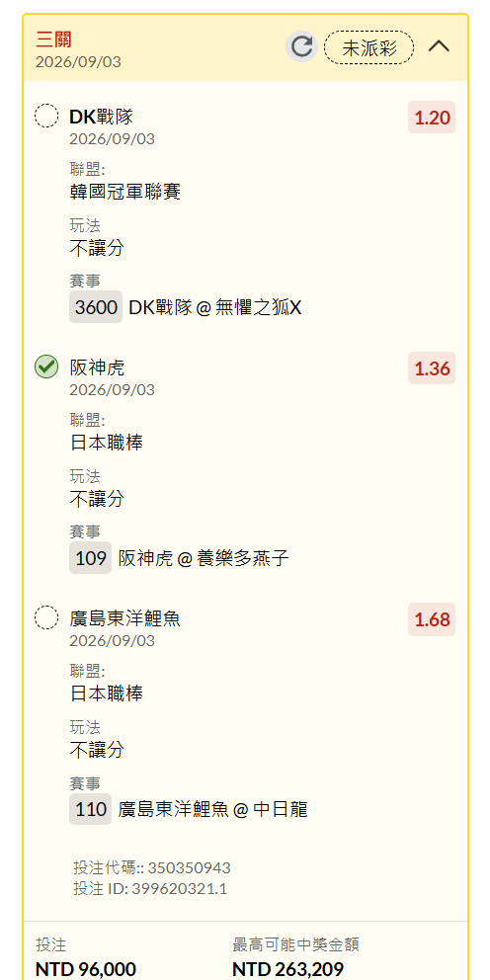The width and height of the screenshot is (490, 980).
Task: Click the 1.36 odds badge
Action: (432, 368)
